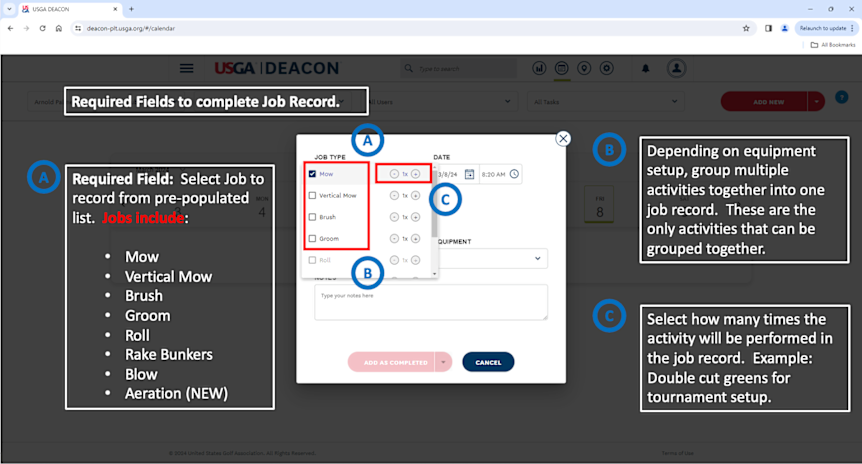
Task: Decrease the Brush repetition count
Action: (394, 217)
